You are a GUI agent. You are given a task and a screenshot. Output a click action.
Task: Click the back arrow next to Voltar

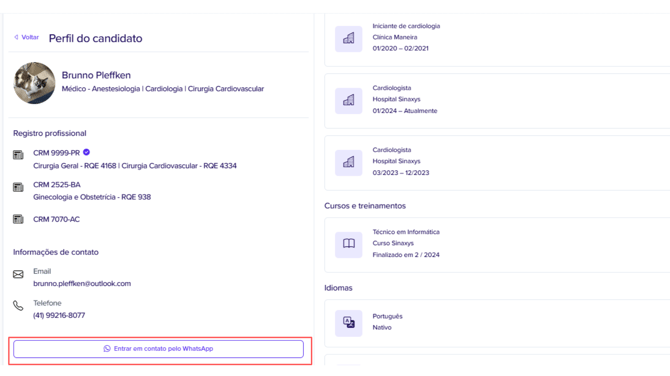coord(16,37)
